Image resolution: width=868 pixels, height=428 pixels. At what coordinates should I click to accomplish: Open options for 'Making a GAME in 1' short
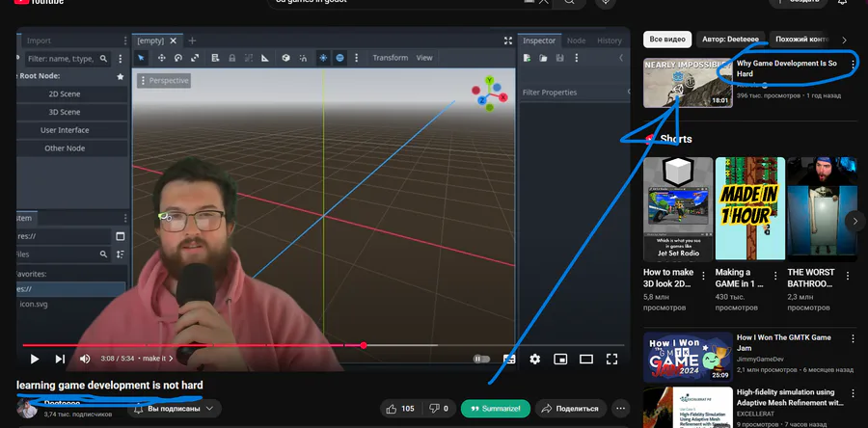click(x=775, y=276)
